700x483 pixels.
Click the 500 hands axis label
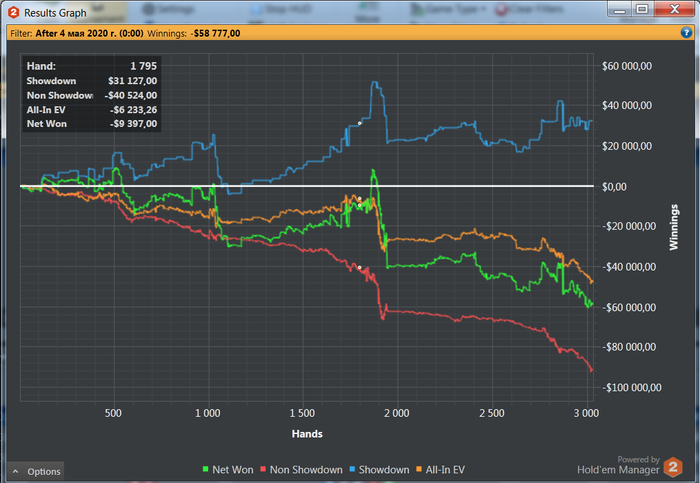pos(113,413)
